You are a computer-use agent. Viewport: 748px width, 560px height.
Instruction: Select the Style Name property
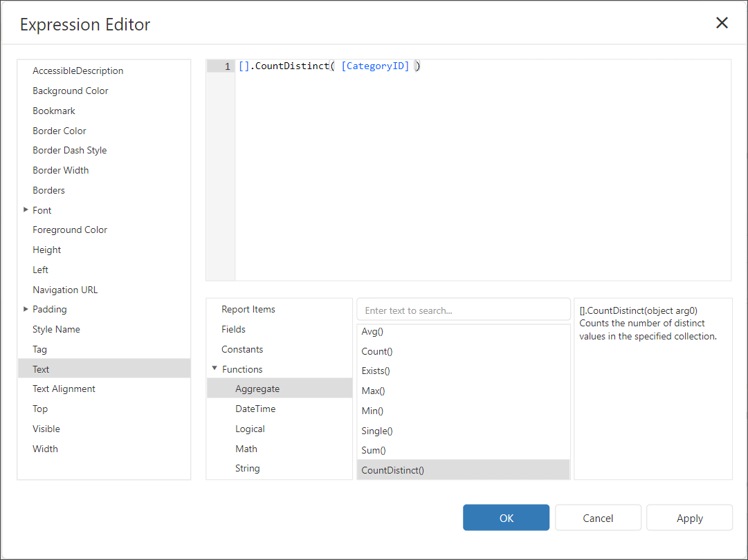point(104,329)
